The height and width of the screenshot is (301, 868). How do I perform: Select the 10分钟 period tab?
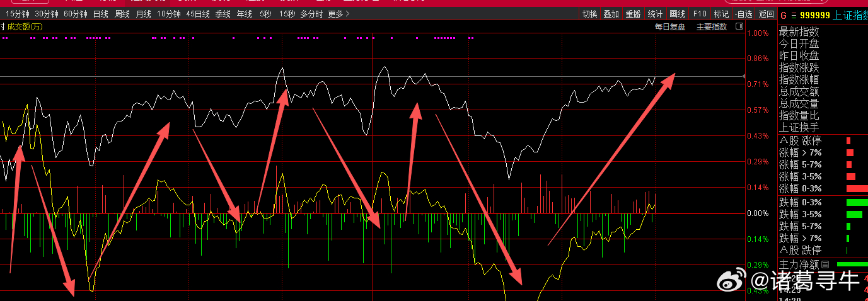coord(168,14)
